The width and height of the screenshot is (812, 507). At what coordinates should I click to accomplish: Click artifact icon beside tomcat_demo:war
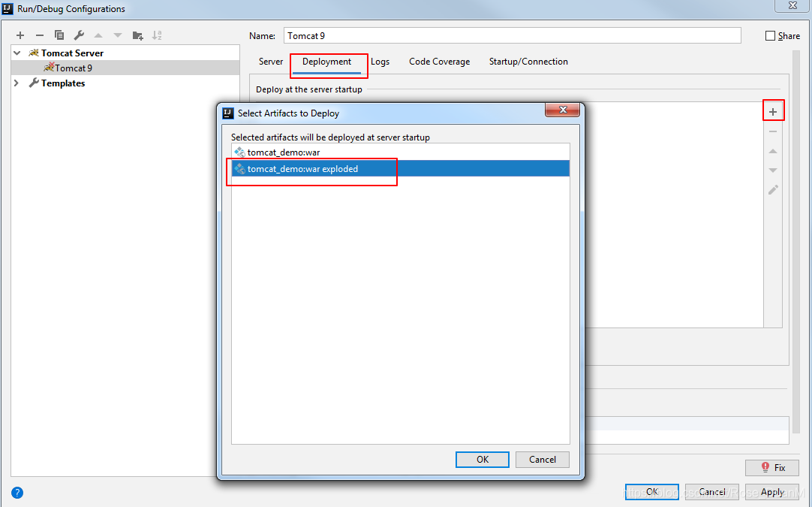point(239,152)
